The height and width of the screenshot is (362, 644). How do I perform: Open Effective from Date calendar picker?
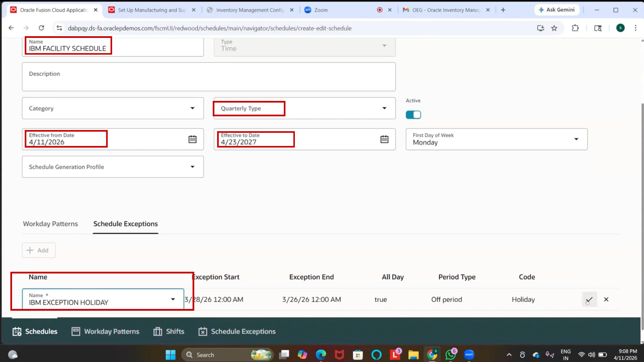pos(192,139)
